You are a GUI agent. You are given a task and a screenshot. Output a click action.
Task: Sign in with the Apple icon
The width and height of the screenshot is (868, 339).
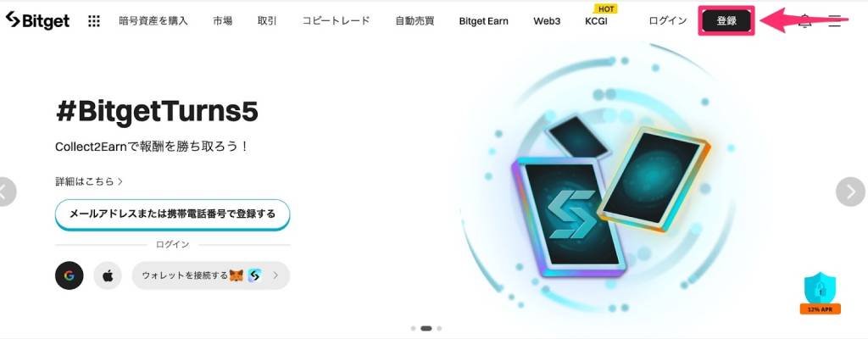point(108,275)
